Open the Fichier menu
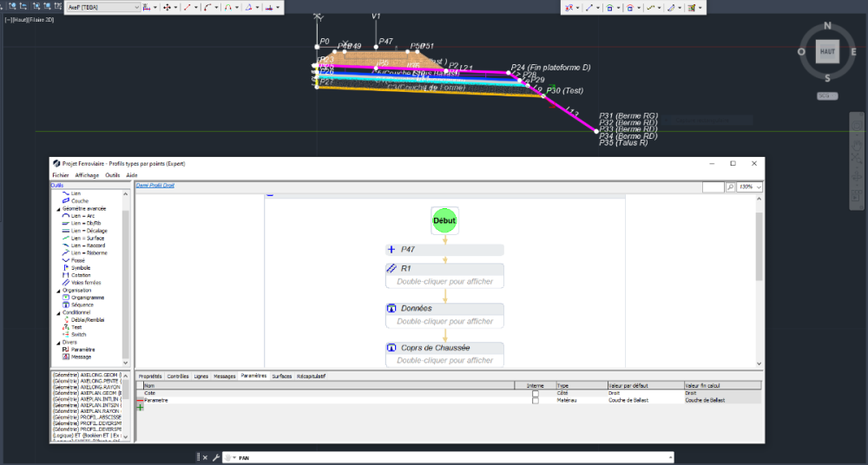 tap(61, 175)
